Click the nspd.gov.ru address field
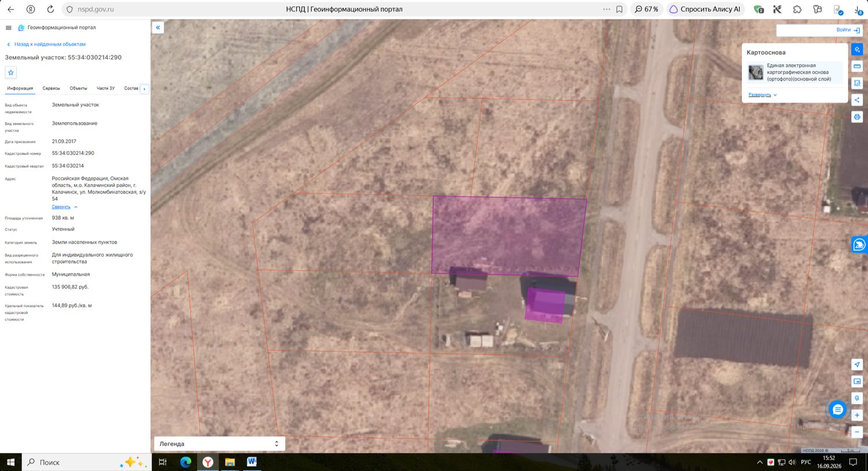 pos(95,9)
